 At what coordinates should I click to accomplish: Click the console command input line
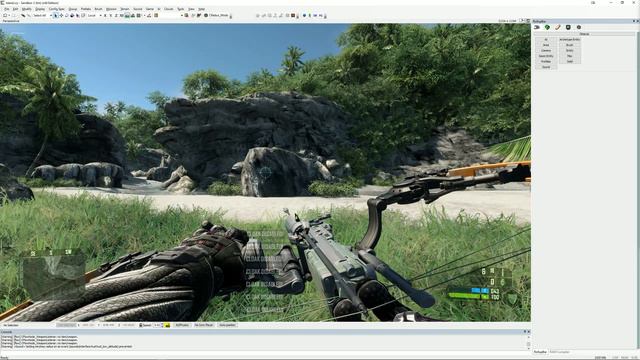263,352
